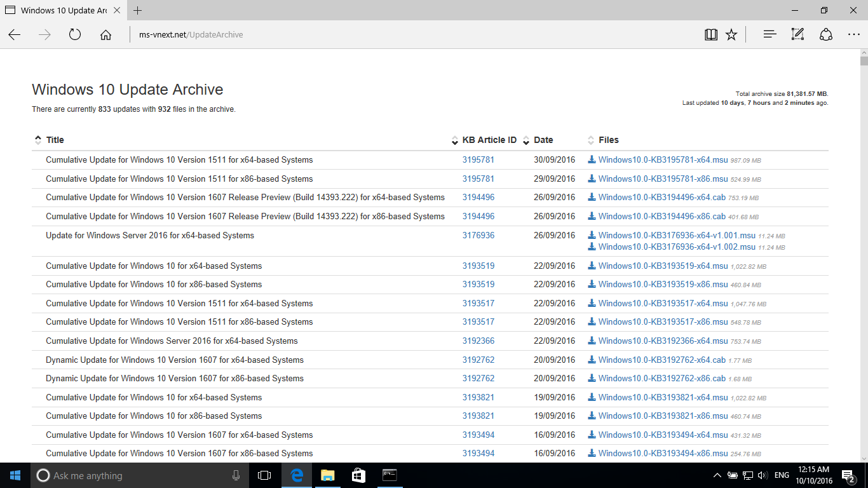
Task: Open volume control in system tray
Action: [x=762, y=475]
